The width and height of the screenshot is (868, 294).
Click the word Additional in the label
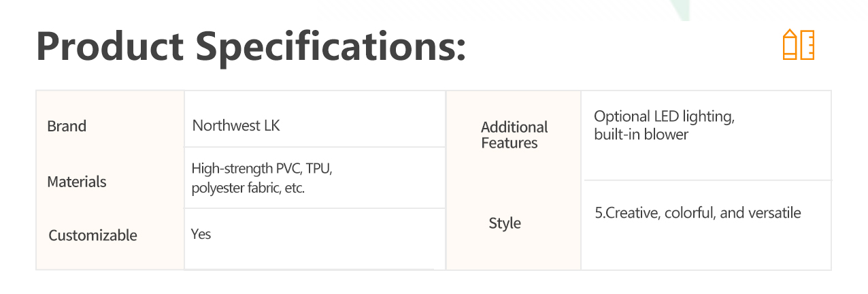(514, 127)
